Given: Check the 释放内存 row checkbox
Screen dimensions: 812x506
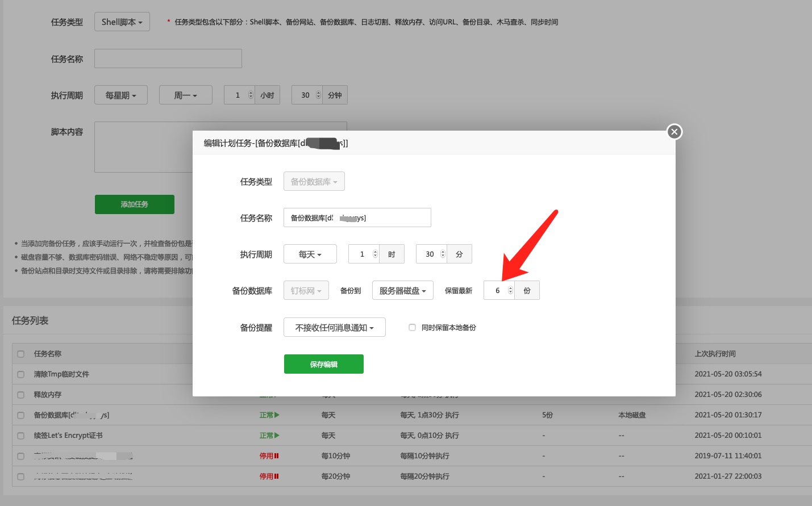Looking at the screenshot, I should pyautogui.click(x=21, y=395).
